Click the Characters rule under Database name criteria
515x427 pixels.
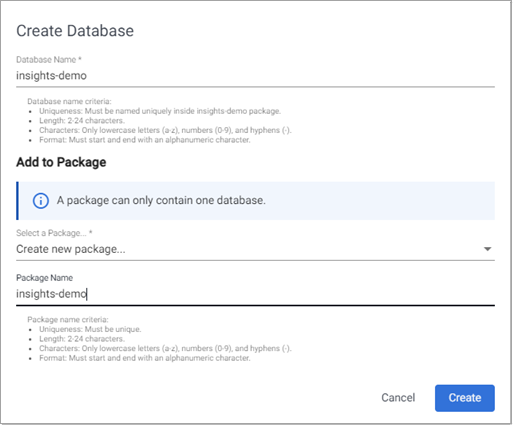coord(165,130)
